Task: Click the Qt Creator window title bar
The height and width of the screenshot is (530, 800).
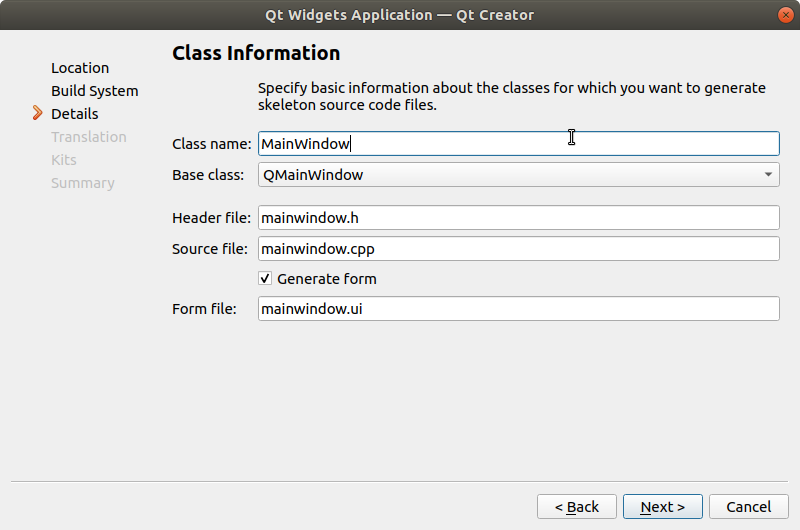Action: click(x=400, y=15)
